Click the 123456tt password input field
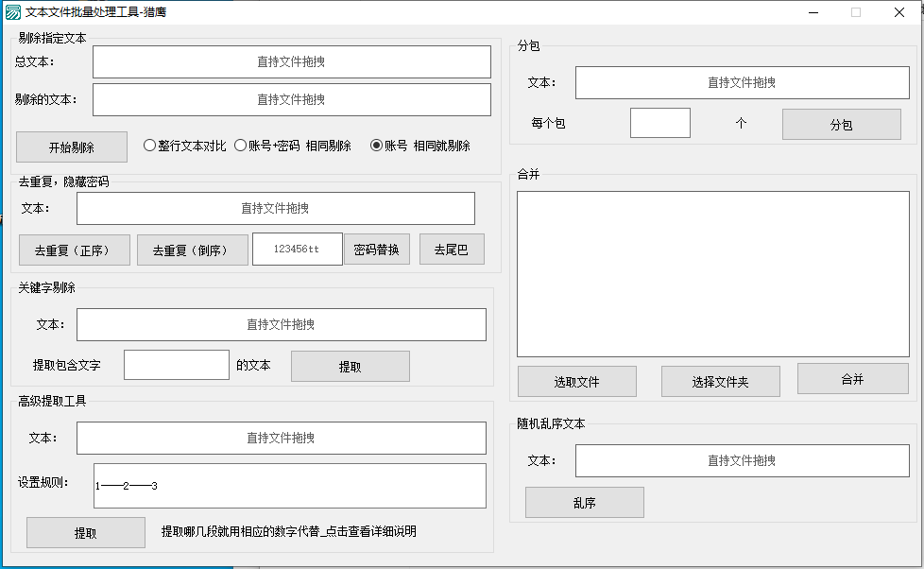This screenshot has height=569, width=924. (297, 249)
